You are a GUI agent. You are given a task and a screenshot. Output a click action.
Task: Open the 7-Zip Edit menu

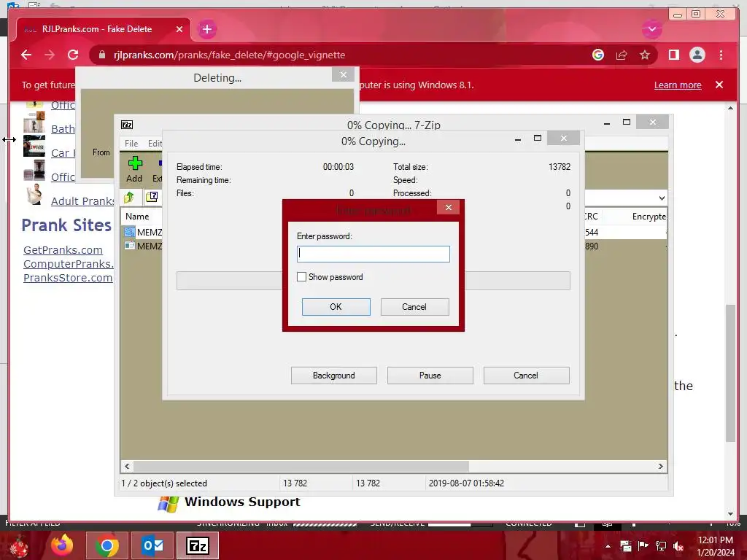point(155,144)
